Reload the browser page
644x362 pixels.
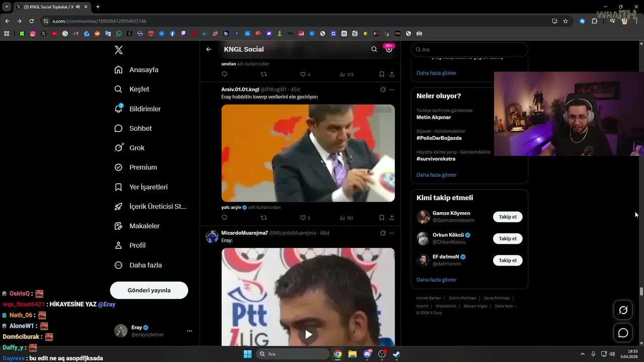click(x=31, y=21)
